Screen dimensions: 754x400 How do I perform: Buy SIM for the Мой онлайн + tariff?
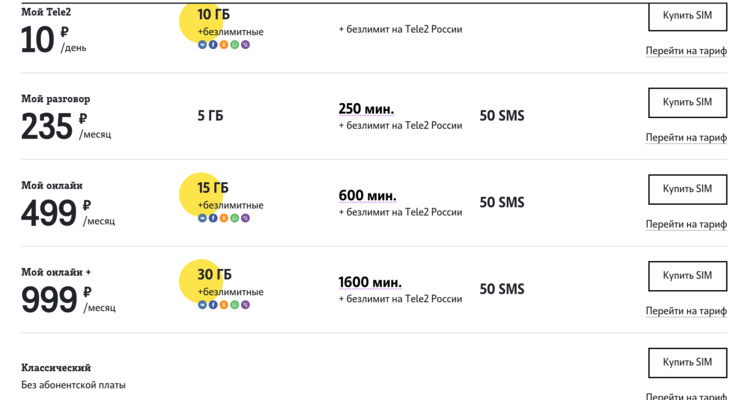click(x=688, y=276)
